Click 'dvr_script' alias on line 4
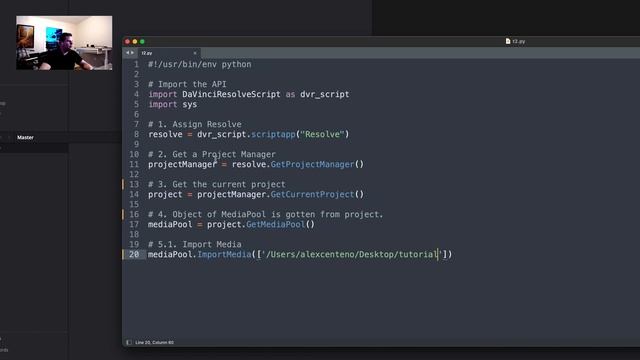640x360 pixels. (x=324, y=94)
